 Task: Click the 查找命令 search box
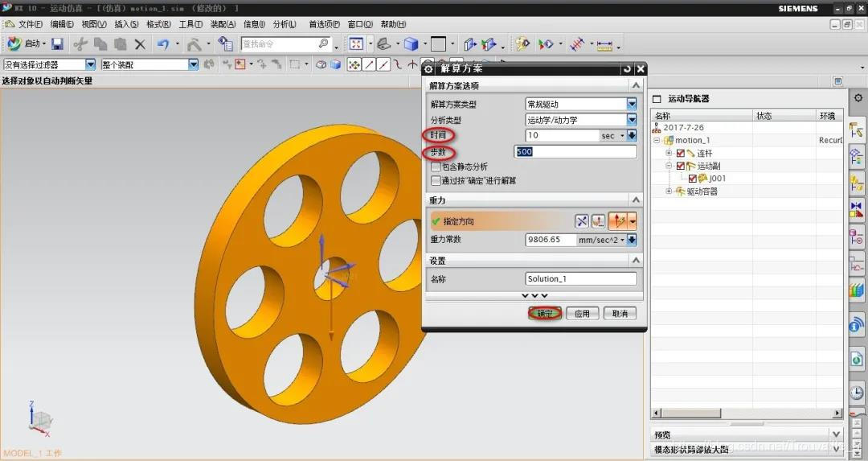coord(286,43)
